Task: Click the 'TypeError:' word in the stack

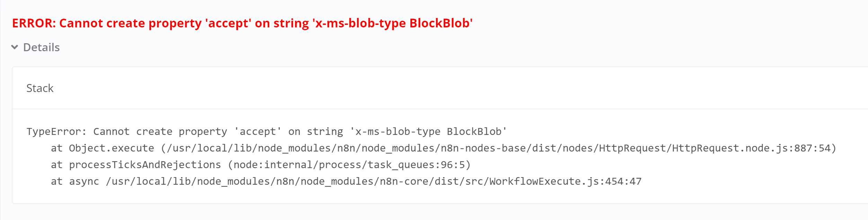Action: tap(56, 131)
